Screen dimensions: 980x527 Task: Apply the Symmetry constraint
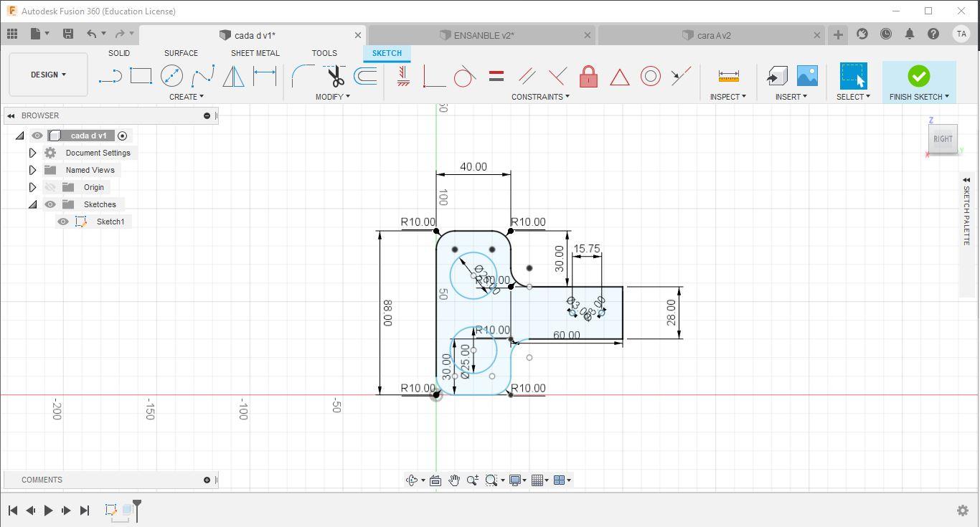681,76
